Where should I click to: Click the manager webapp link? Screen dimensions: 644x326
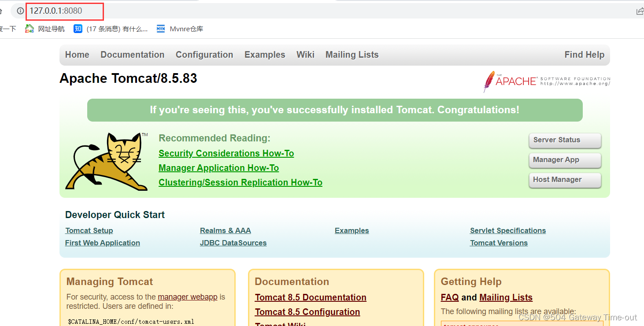tap(188, 297)
